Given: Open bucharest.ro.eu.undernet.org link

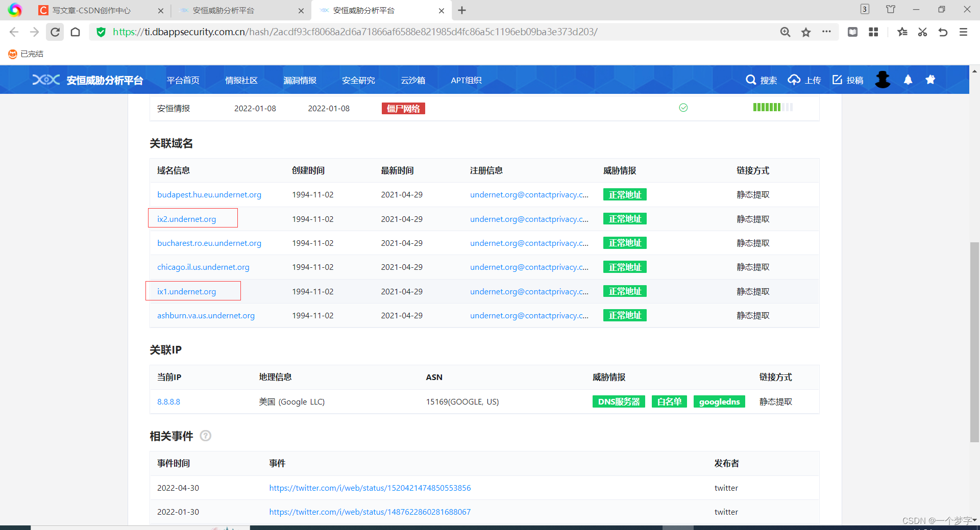Looking at the screenshot, I should point(209,243).
